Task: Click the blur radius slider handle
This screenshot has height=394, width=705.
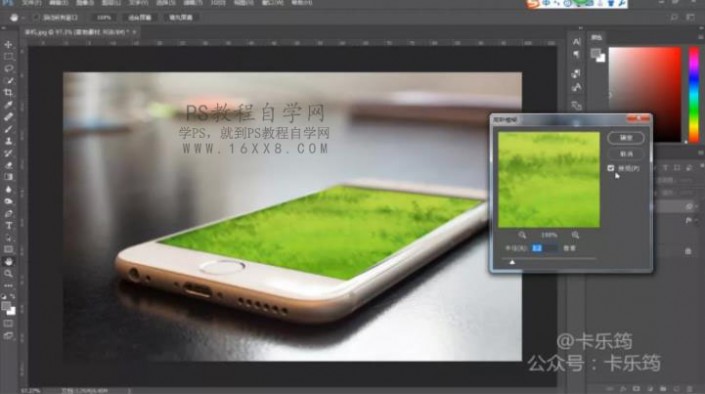Action: point(512,262)
